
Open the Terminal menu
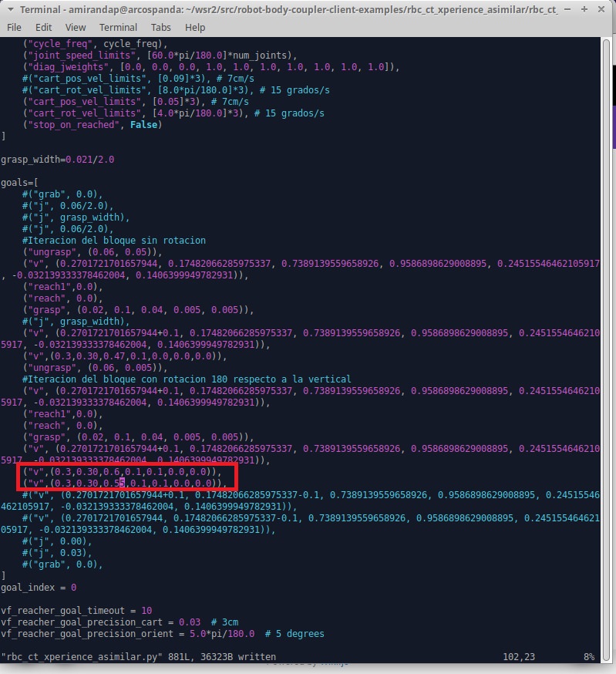pos(118,27)
